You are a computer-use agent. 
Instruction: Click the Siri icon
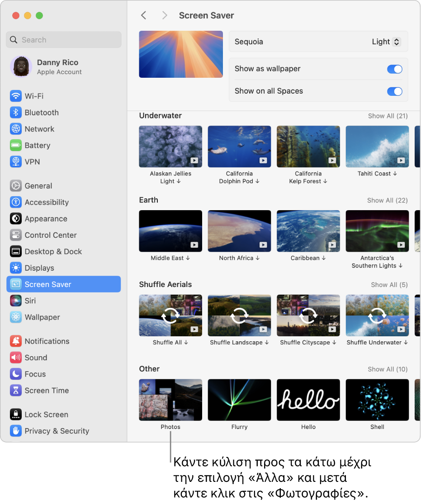click(x=16, y=300)
